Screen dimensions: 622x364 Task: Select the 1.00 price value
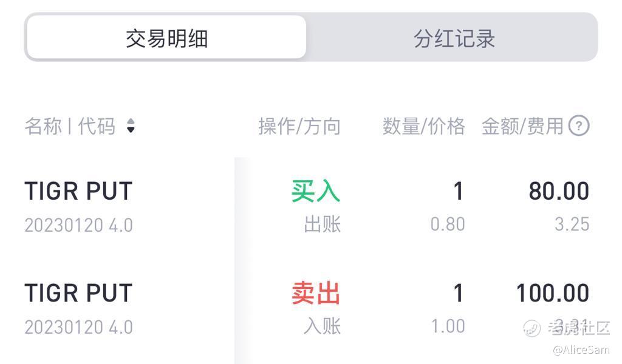(x=448, y=326)
